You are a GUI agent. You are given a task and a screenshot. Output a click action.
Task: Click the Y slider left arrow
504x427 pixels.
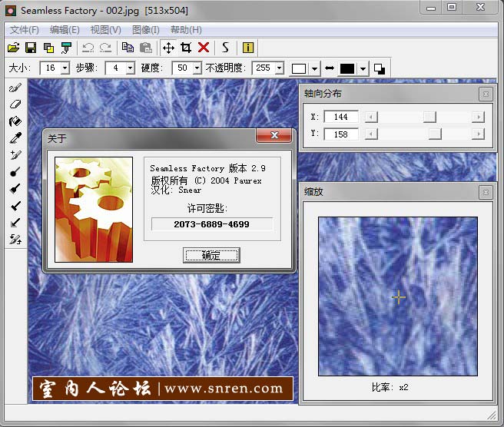coord(371,134)
